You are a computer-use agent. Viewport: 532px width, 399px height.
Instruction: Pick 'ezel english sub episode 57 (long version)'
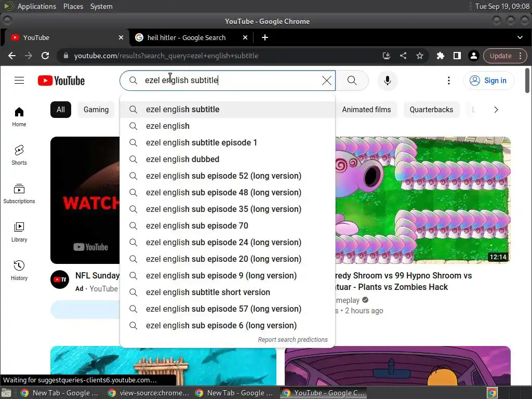(228, 309)
